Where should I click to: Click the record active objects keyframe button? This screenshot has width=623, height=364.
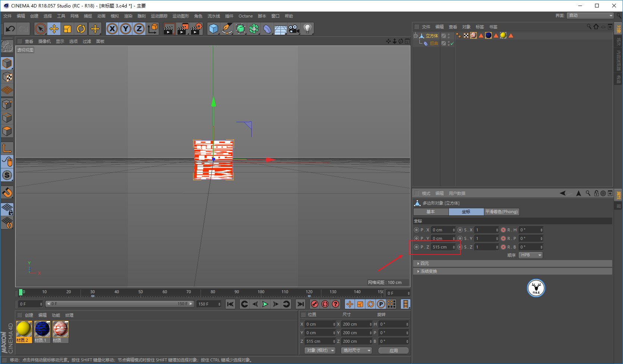(315, 304)
